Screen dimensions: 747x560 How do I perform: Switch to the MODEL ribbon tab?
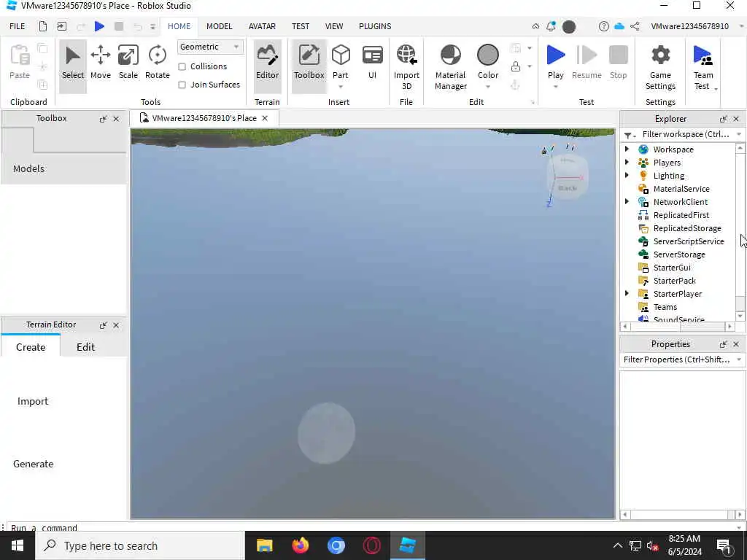[x=219, y=26]
